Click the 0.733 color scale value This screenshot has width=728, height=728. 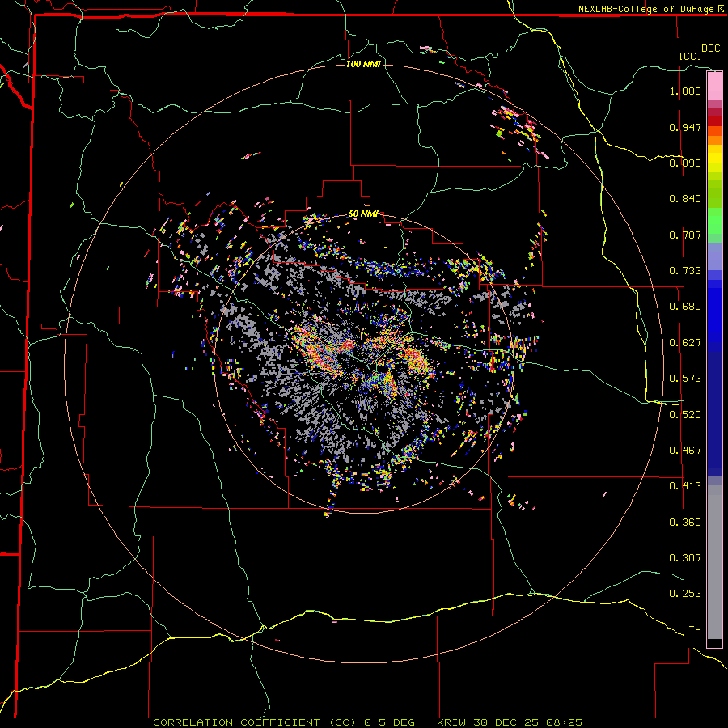tap(685, 271)
